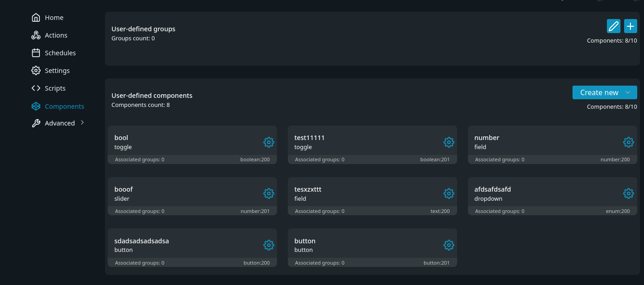Click the plus add group icon
The image size is (644, 285).
pos(630,26)
